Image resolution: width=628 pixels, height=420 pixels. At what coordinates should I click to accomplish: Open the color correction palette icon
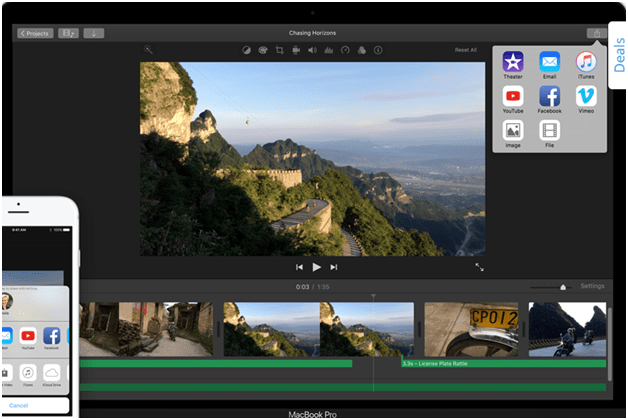(263, 50)
